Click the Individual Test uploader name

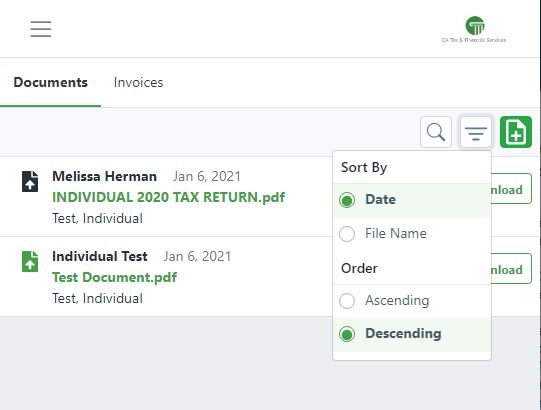100,256
